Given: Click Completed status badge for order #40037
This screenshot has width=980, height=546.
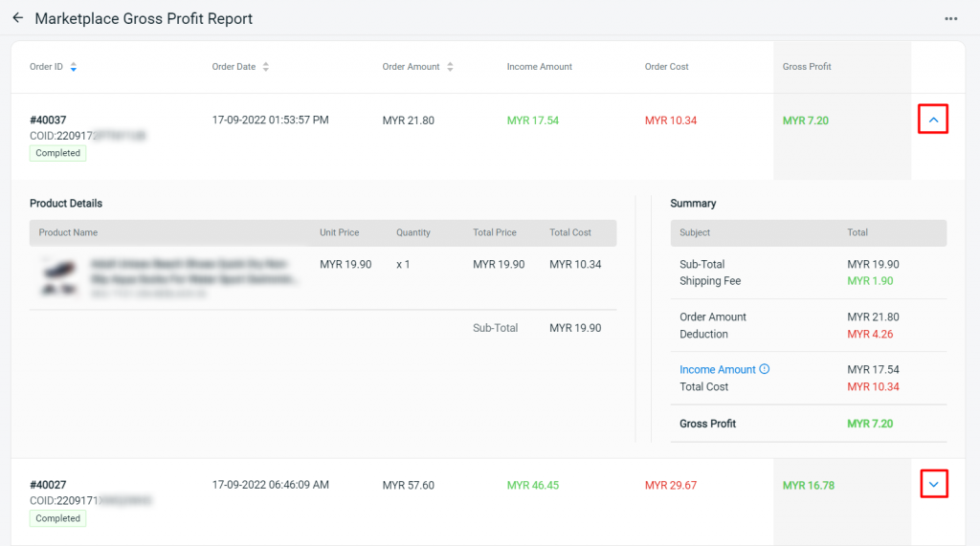Looking at the screenshot, I should pyautogui.click(x=57, y=153).
